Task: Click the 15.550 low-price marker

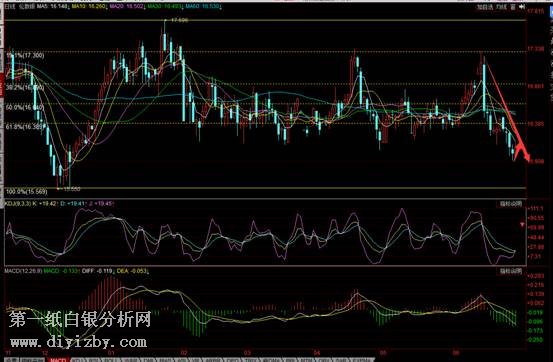Action: click(x=72, y=189)
